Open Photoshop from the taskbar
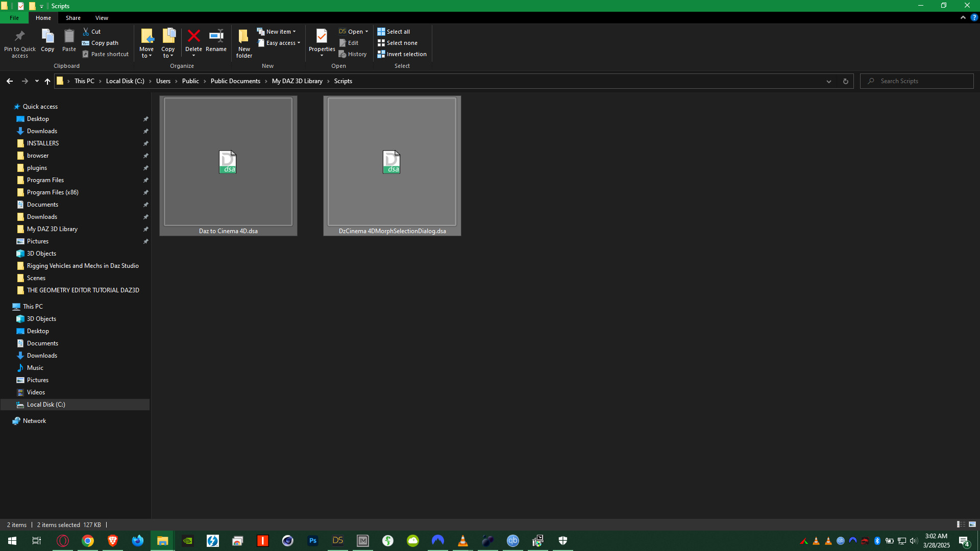The height and width of the screenshot is (551, 980). tap(313, 541)
